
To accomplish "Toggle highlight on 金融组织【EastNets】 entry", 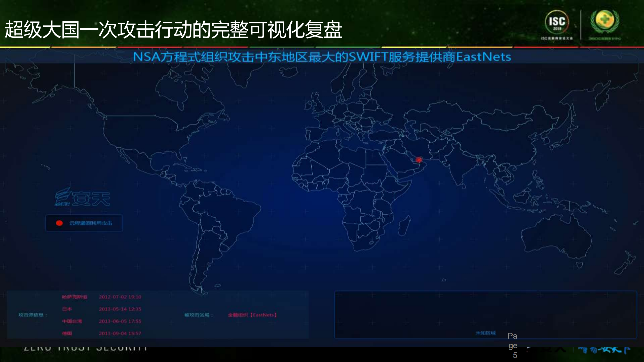I will (253, 315).
